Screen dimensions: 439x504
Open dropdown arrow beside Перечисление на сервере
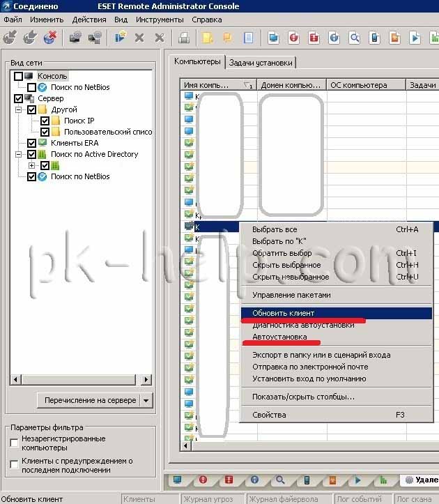coord(146,401)
